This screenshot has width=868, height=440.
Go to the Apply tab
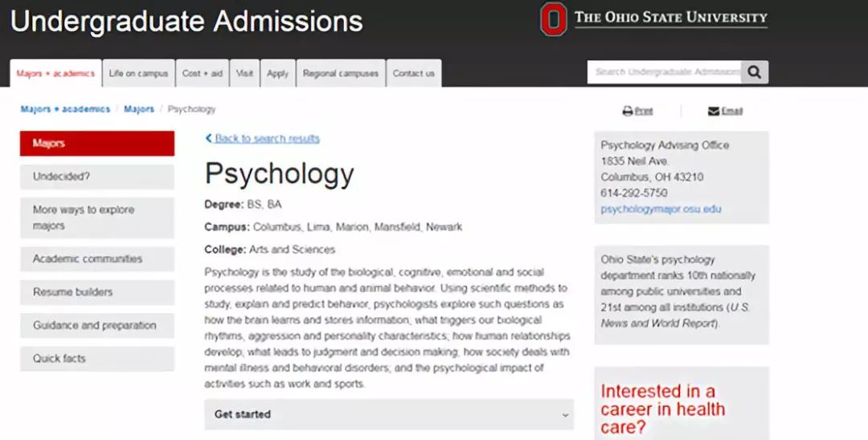pos(277,73)
